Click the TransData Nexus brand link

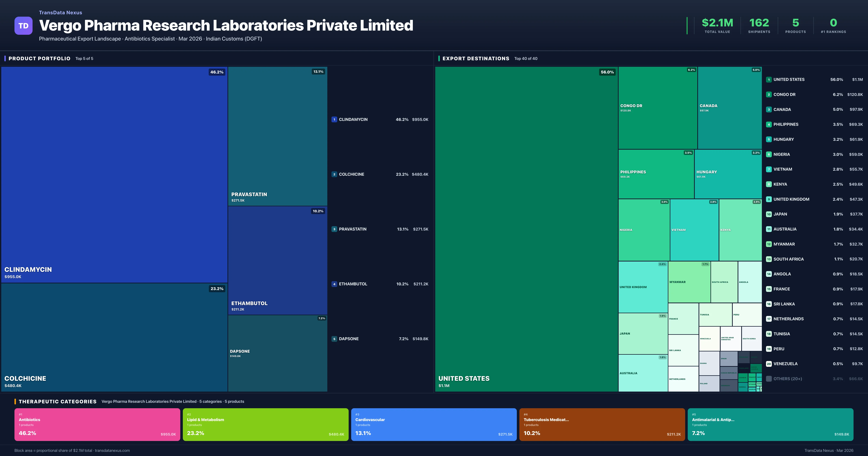60,12
